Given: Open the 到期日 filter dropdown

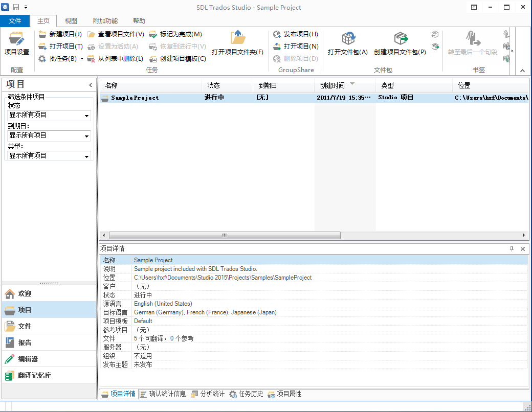Looking at the screenshot, I should [x=49, y=135].
